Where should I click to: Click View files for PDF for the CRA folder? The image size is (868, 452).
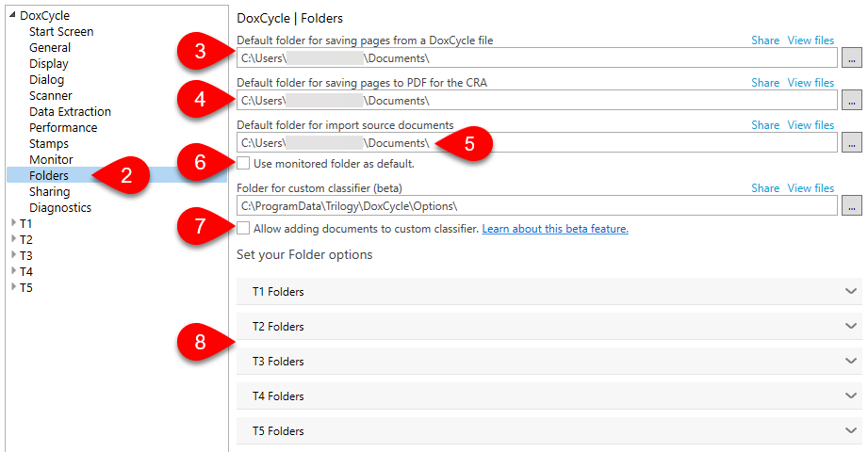(x=811, y=83)
